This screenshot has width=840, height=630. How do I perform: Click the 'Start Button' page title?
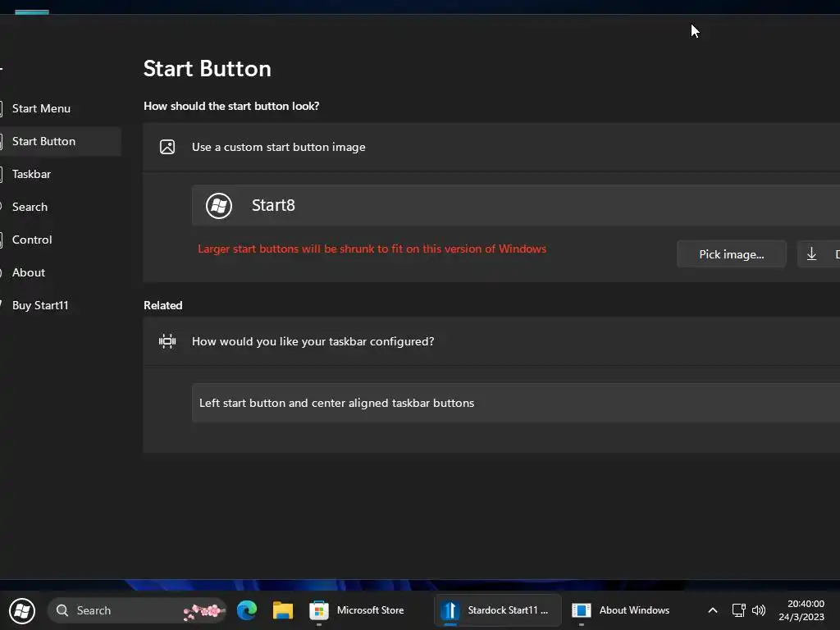(208, 69)
